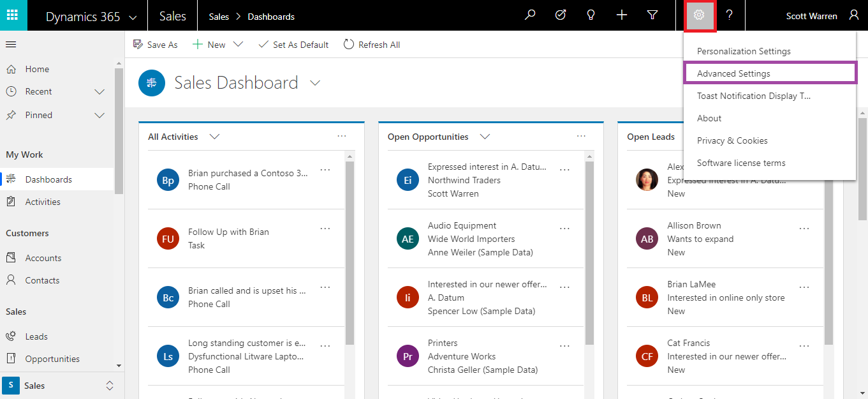
Task: Open the advanced find funnel icon
Action: tap(652, 15)
